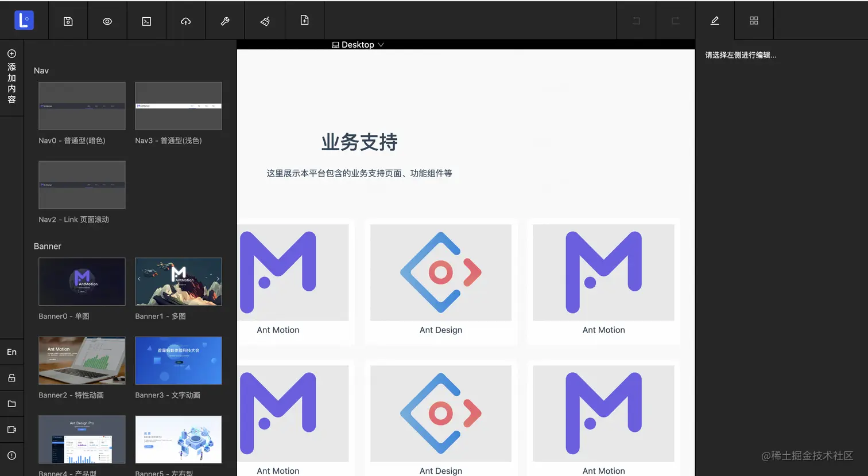Click the Nav section heading

click(41, 71)
